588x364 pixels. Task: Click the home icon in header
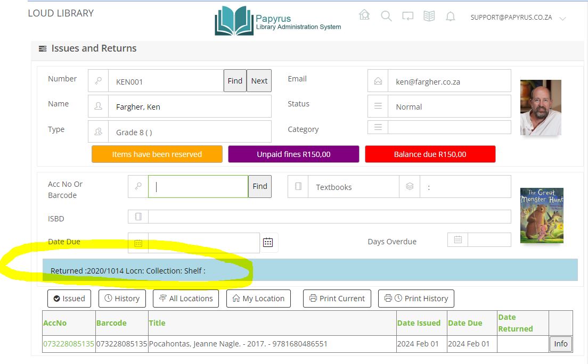[364, 15]
